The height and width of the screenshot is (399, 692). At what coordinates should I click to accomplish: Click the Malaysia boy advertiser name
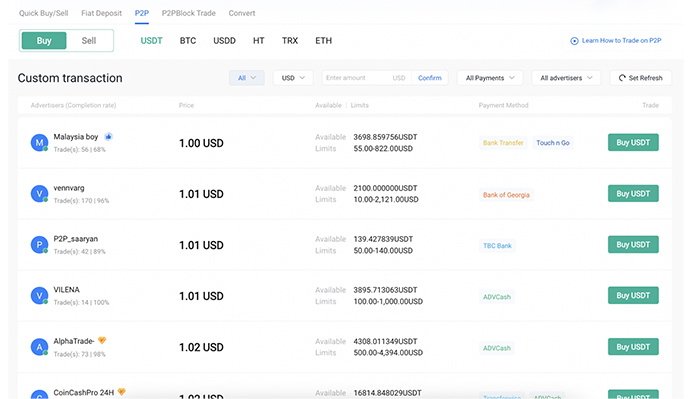tap(76, 137)
